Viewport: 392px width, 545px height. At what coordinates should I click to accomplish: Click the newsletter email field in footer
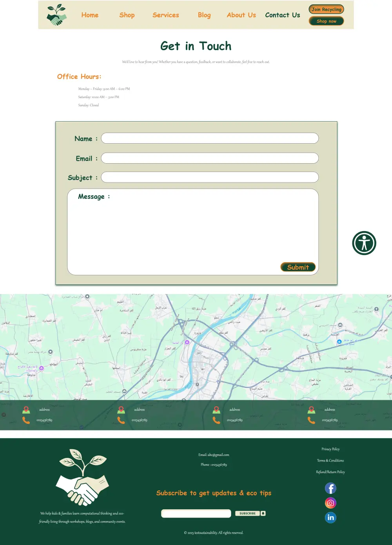click(x=196, y=513)
